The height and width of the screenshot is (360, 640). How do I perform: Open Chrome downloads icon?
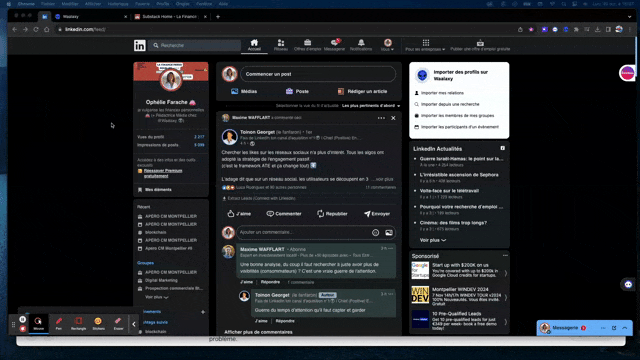pos(598,29)
